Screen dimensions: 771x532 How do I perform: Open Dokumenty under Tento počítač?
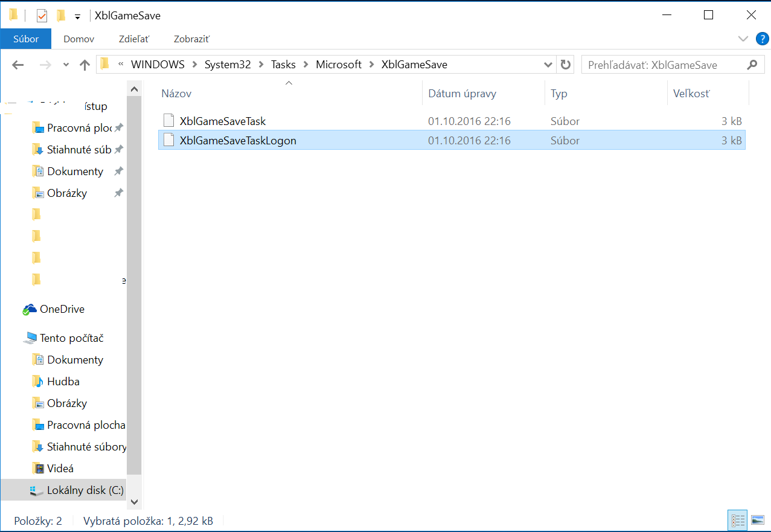[x=75, y=360]
